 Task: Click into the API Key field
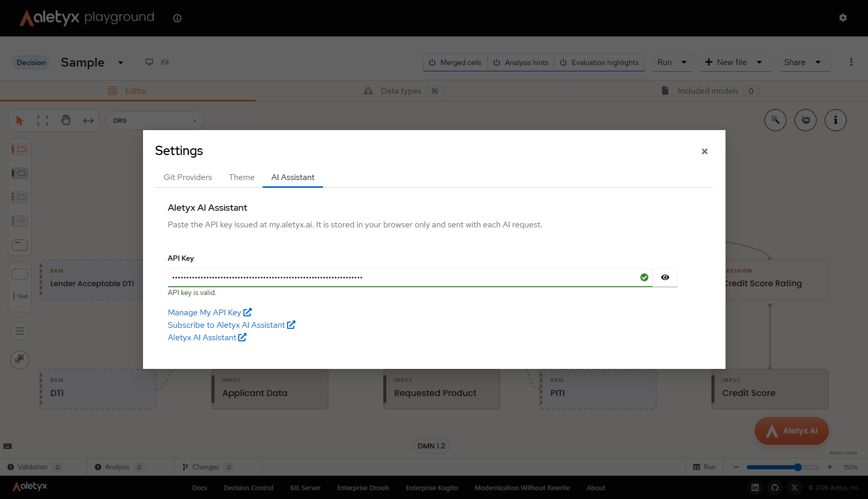(410, 277)
